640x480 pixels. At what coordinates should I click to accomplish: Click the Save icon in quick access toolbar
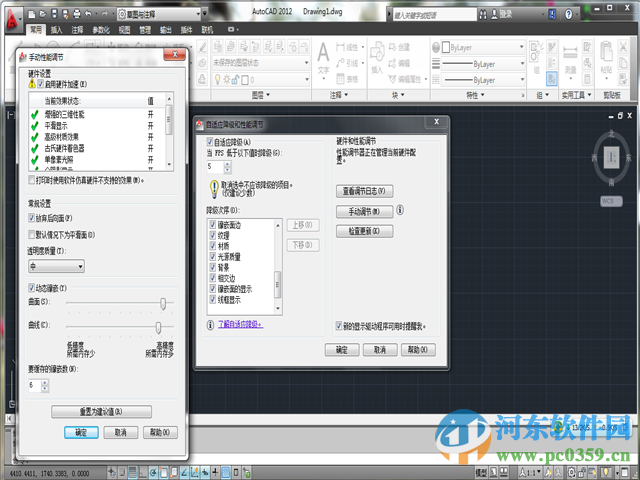(54, 14)
